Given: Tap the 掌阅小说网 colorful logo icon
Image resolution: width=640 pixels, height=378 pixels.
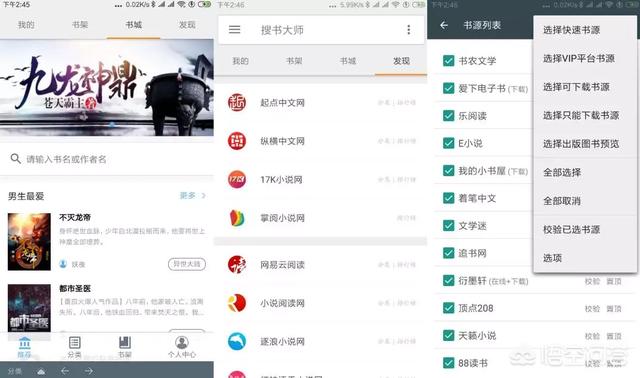Looking at the screenshot, I should (x=237, y=218).
